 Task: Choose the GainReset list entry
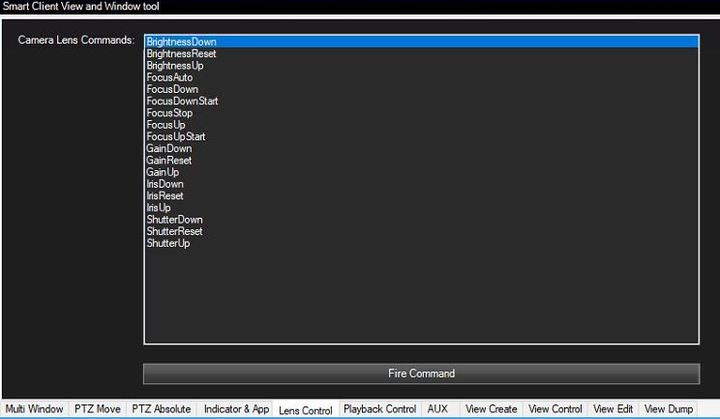[x=169, y=160]
